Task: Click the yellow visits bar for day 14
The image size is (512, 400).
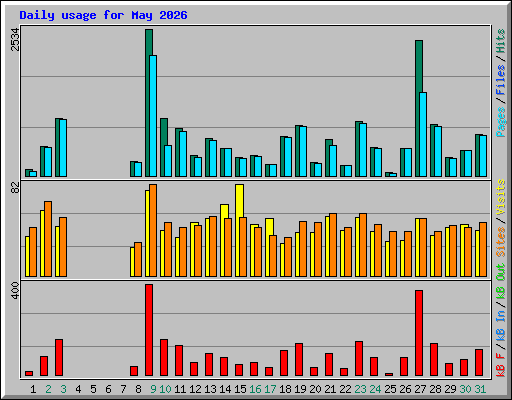Action: tap(223, 240)
